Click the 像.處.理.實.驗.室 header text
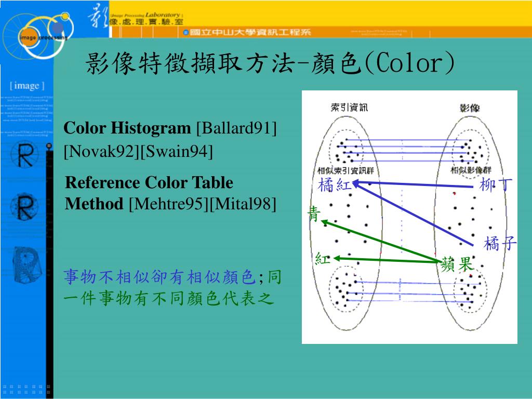 [x=146, y=22]
